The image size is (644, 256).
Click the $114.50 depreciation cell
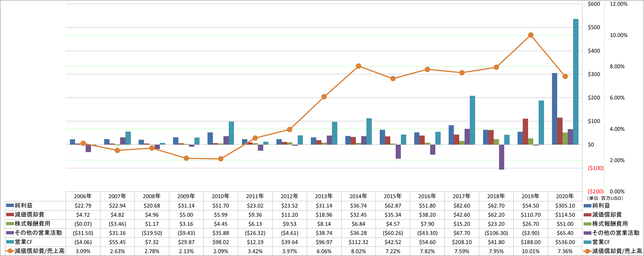(x=565, y=215)
